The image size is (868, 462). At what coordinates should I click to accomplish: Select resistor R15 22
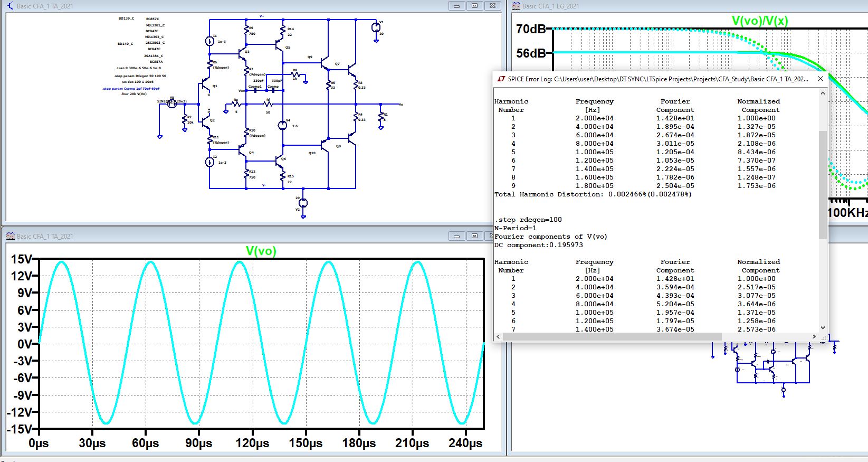(x=283, y=176)
